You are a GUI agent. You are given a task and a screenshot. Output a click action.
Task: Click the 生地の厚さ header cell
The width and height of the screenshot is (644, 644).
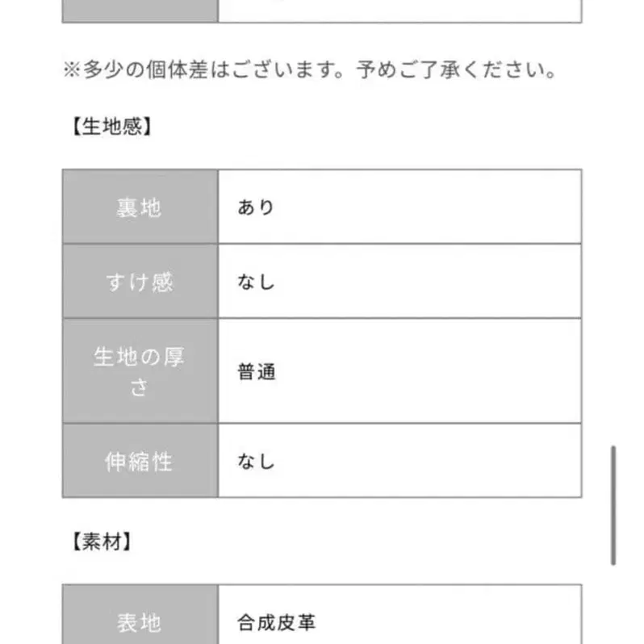point(140,371)
